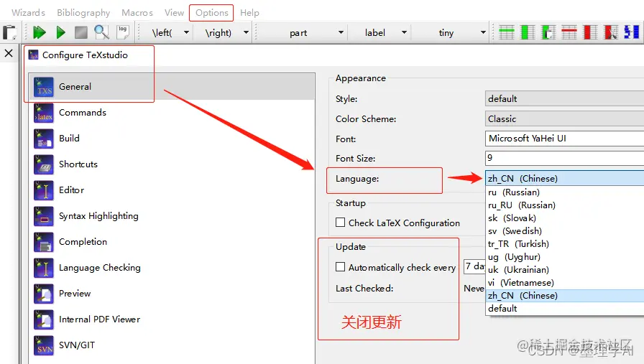This screenshot has height=364, width=644.
Task: Close the side panel with X
Action: pos(9,53)
